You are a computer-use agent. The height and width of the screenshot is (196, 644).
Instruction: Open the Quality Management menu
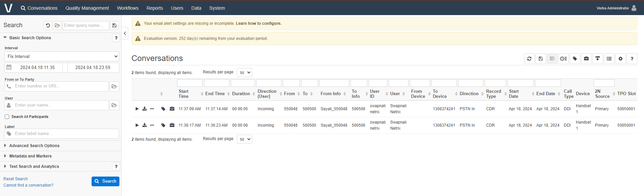[x=87, y=8]
